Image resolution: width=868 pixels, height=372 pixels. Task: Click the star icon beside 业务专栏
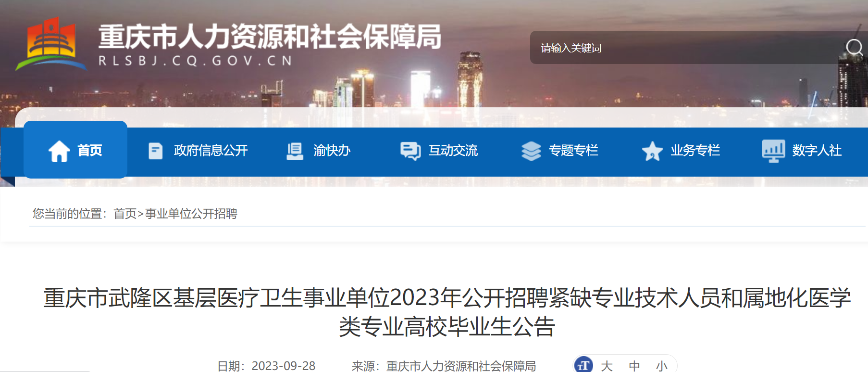[x=652, y=151]
